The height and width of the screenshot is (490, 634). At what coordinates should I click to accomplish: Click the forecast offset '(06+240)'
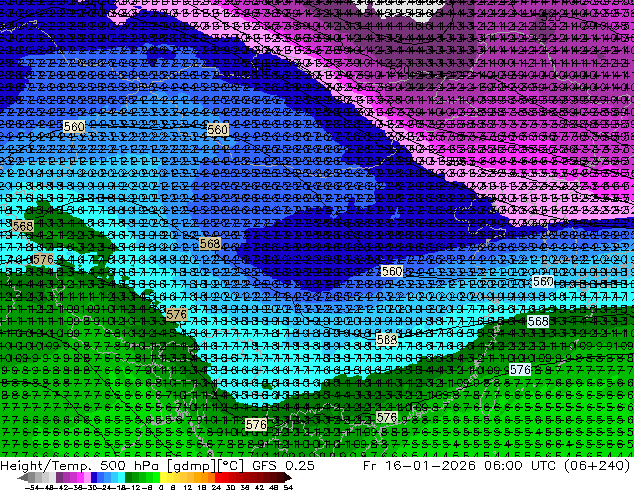coord(597,466)
